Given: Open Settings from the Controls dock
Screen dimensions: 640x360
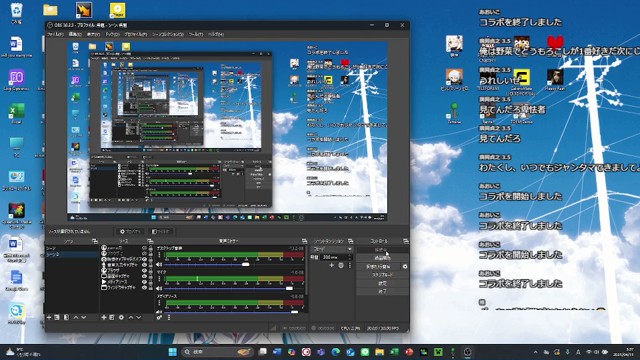Looking at the screenshot, I should coord(382,283).
